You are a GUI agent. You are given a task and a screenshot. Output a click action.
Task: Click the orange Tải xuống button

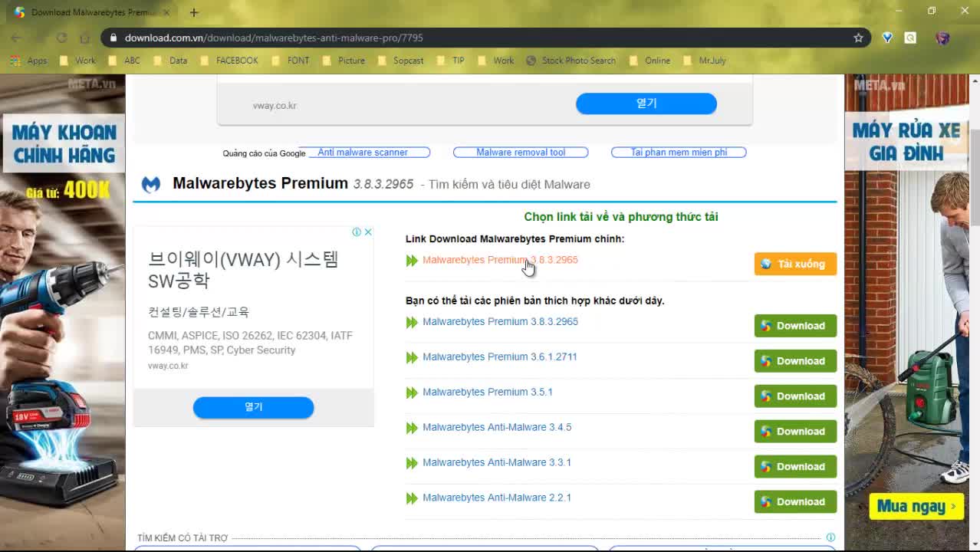(795, 264)
